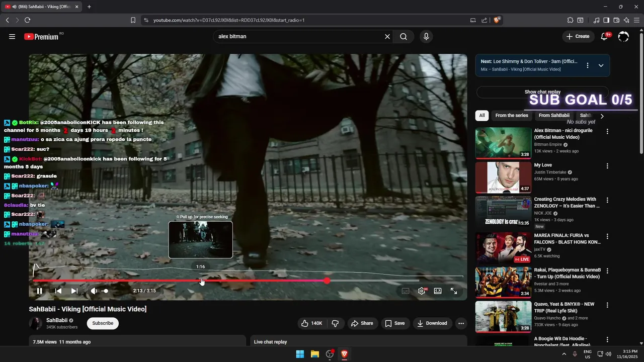
Task: Open My Love video thumbnail
Action: (x=503, y=177)
